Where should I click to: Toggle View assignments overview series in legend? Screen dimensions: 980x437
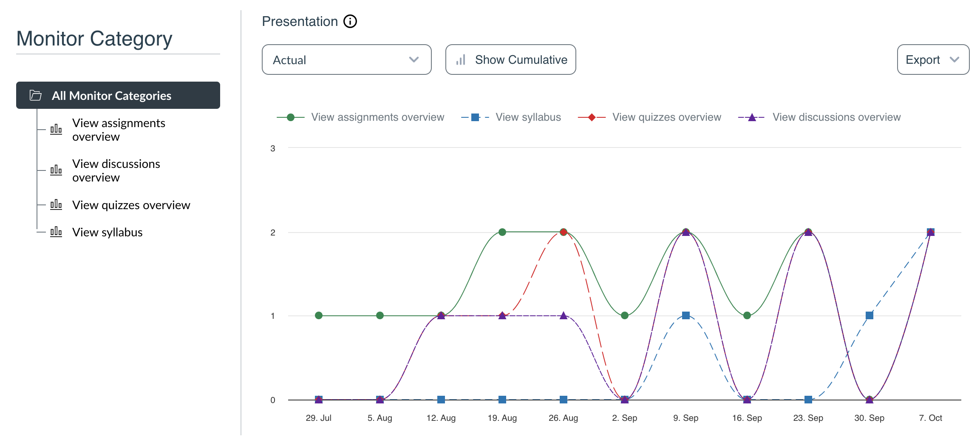(377, 117)
